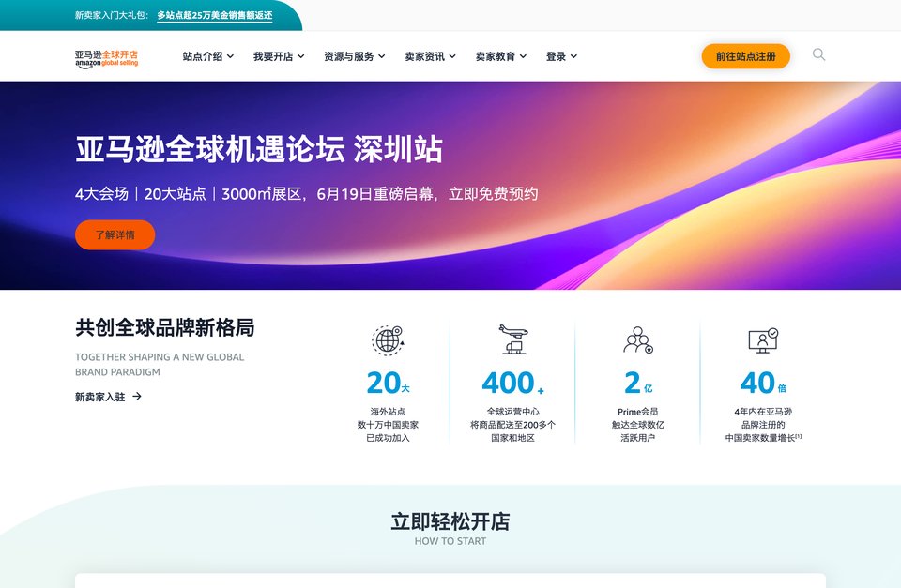Open the 登录 nav item
Screen dimensions: 901x588
556,56
